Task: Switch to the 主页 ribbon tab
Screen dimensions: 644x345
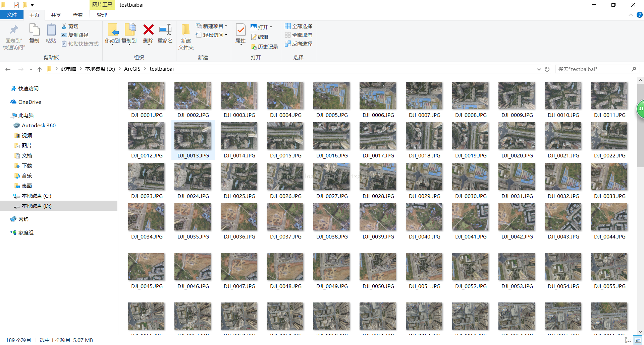Action: pyautogui.click(x=34, y=15)
